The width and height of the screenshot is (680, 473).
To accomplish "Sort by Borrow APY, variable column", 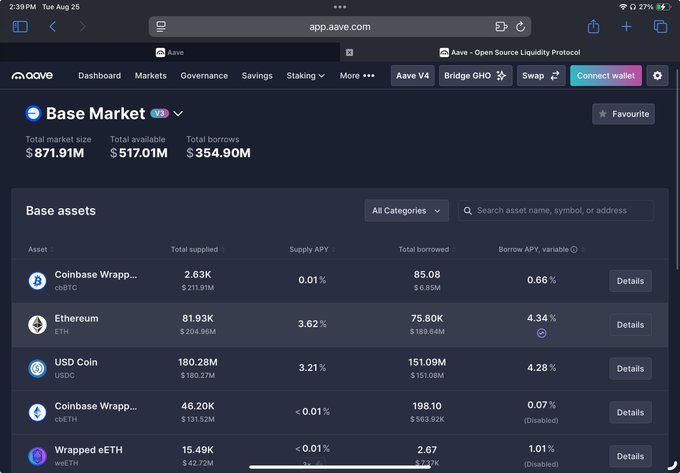I will pyautogui.click(x=541, y=249).
